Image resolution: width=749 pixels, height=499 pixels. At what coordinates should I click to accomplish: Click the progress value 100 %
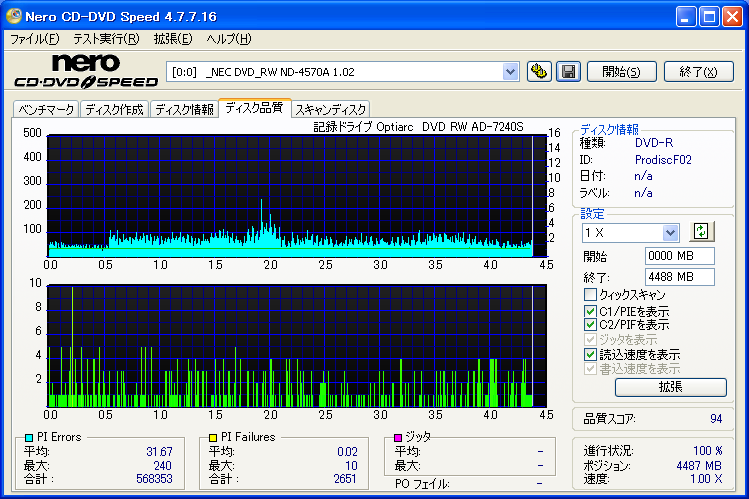[707, 451]
